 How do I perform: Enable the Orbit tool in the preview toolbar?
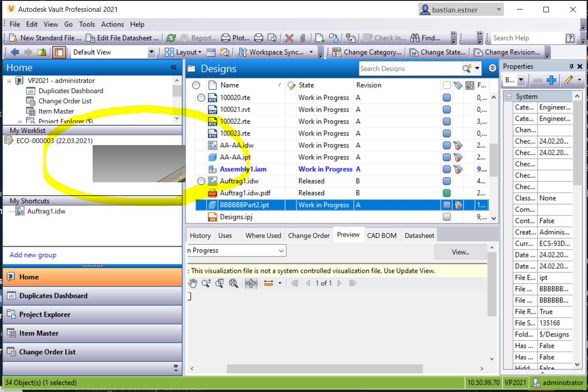(x=251, y=283)
